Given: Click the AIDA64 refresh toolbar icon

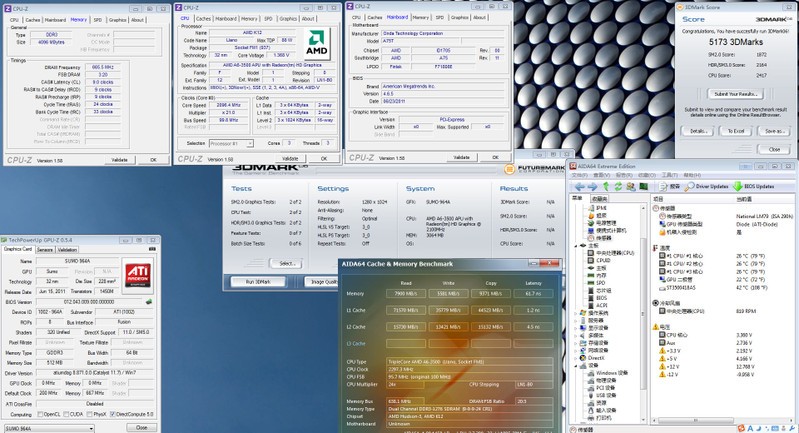Looking at the screenshot, I should pyautogui.click(x=618, y=186).
